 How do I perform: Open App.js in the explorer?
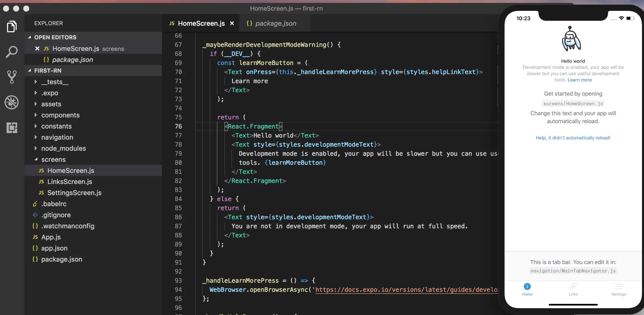pos(51,237)
